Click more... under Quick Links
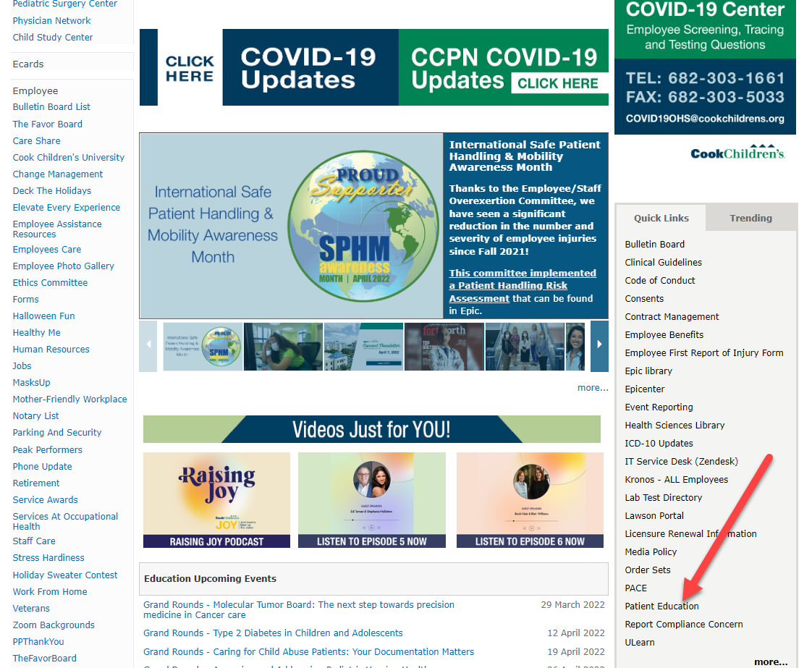Screen dimensions: 812x668 [x=771, y=661]
